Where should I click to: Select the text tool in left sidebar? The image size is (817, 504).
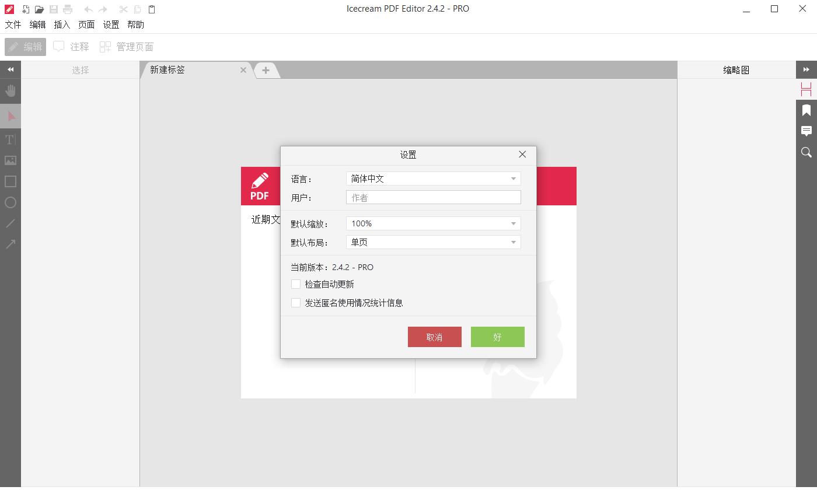tap(11, 139)
